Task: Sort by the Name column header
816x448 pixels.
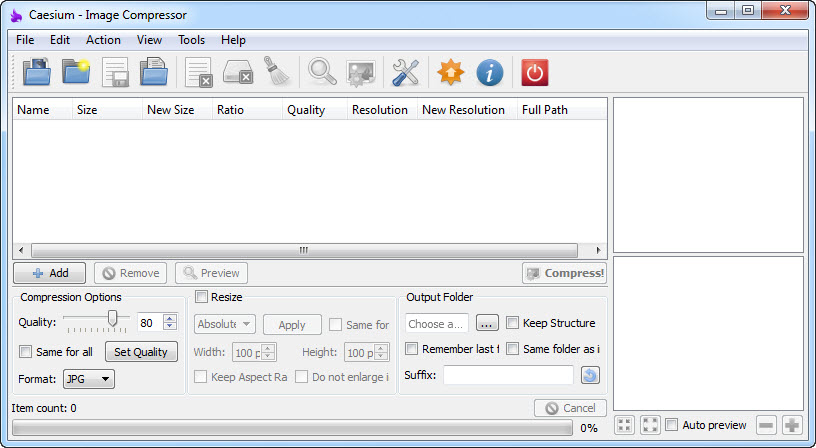Action: tap(42, 110)
